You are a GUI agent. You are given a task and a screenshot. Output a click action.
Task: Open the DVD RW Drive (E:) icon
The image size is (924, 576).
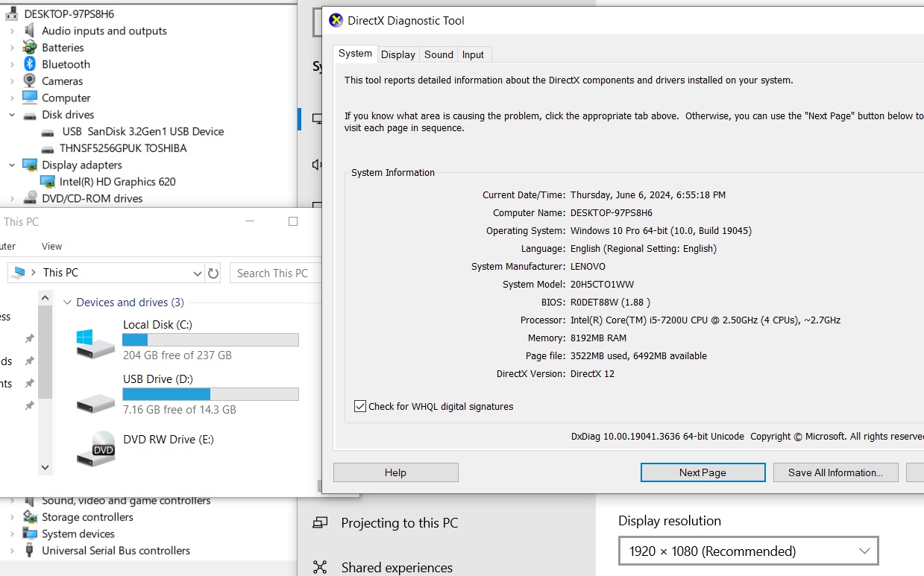click(x=95, y=449)
